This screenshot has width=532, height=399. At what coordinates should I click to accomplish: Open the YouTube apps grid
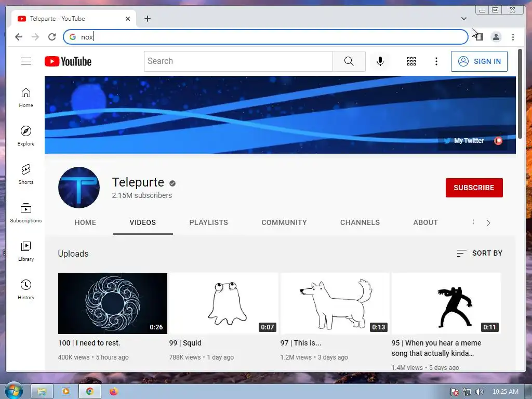(411, 61)
